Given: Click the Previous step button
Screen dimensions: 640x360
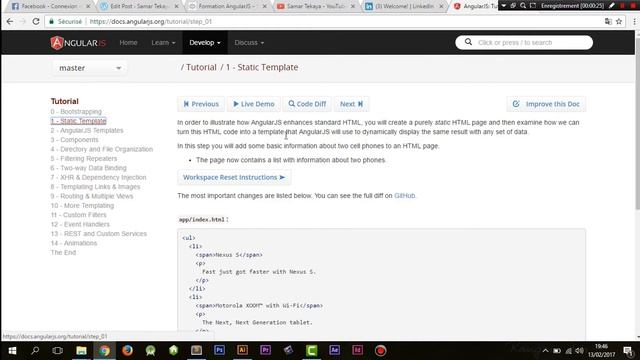Looking at the screenshot, I should [201, 104].
